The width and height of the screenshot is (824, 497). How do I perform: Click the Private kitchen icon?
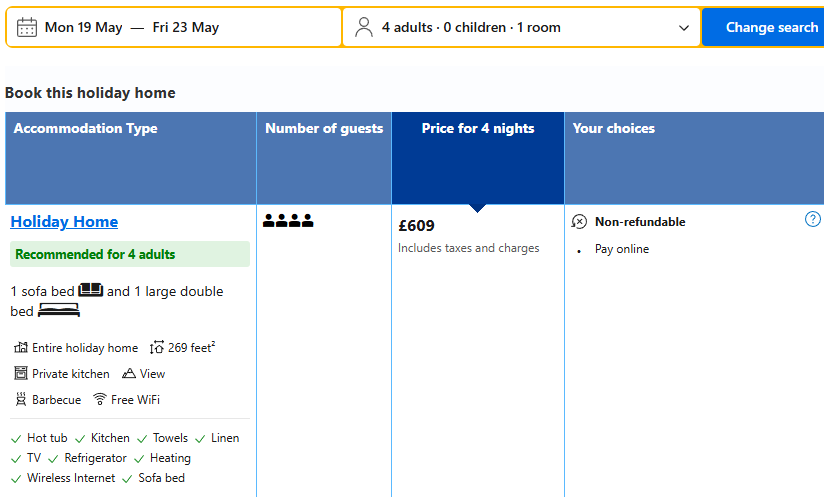point(21,373)
